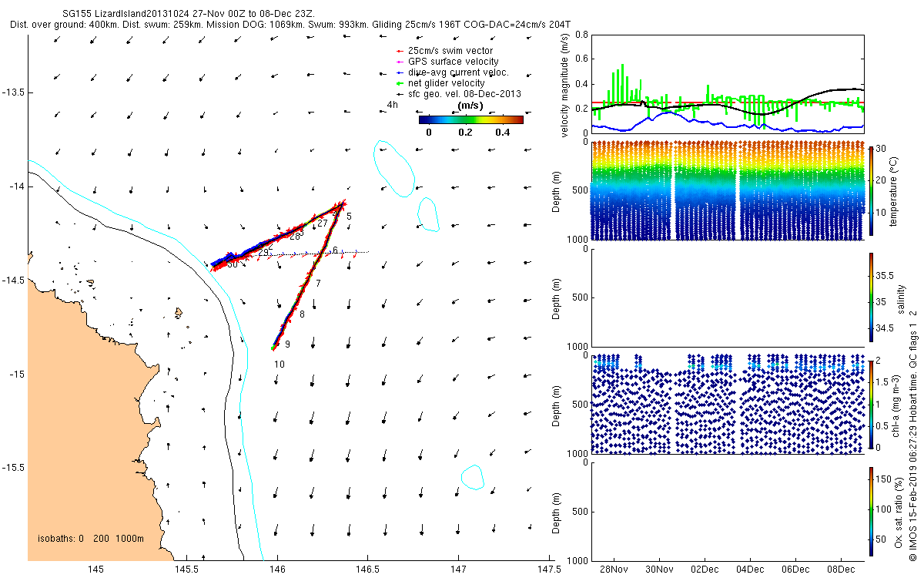Image resolution: width=924 pixels, height=578 pixels.
Task: Click waypoint label '29' on the glider track
Action: tap(264, 252)
